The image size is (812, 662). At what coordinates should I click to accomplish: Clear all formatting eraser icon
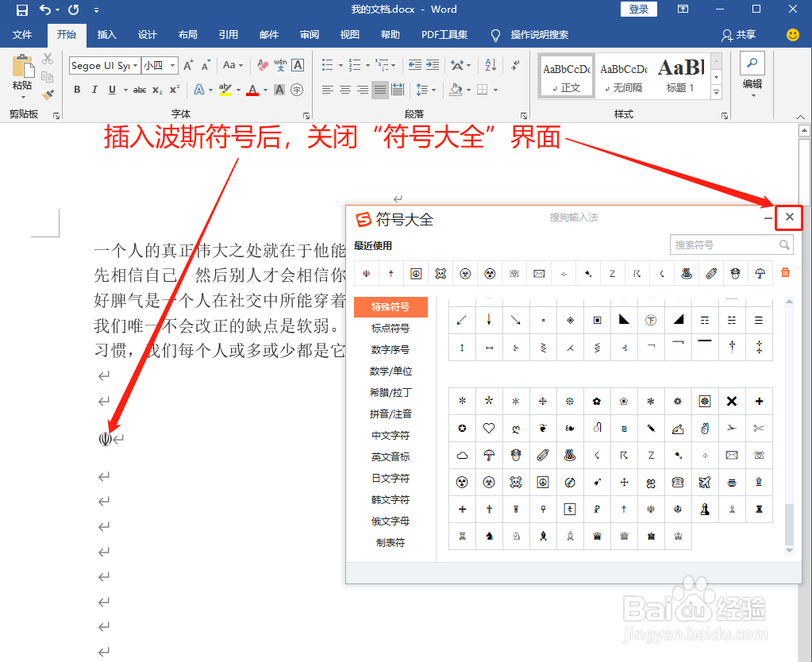(263, 65)
